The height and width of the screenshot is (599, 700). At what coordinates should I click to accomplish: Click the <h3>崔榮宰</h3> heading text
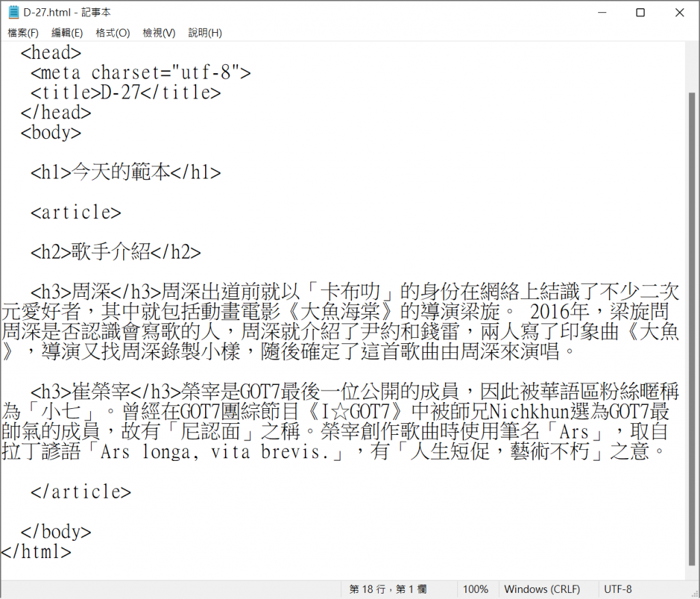106,392
